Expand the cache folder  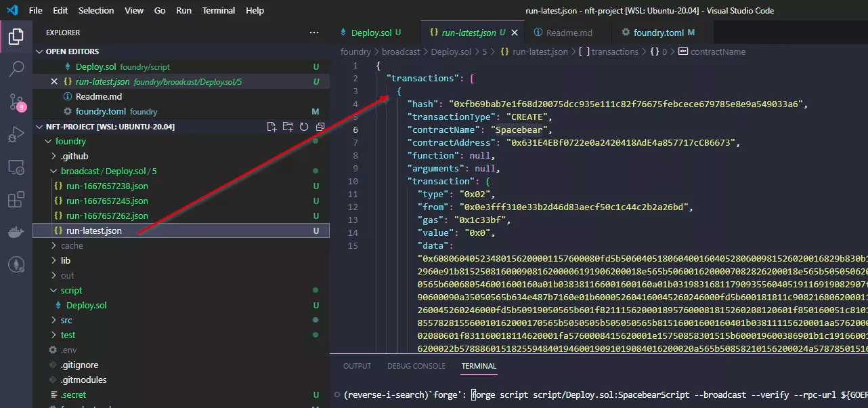(x=54, y=245)
